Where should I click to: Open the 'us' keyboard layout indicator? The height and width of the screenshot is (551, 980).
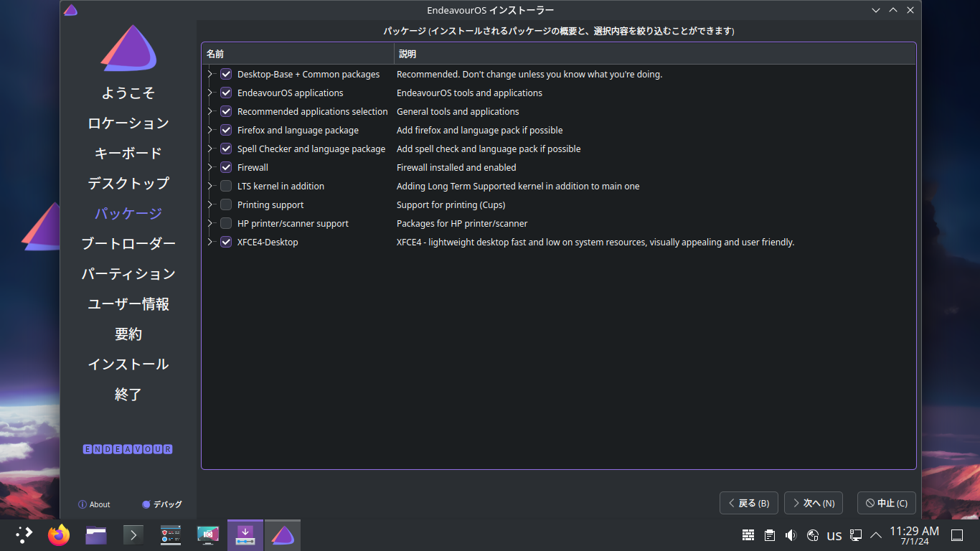pos(834,535)
